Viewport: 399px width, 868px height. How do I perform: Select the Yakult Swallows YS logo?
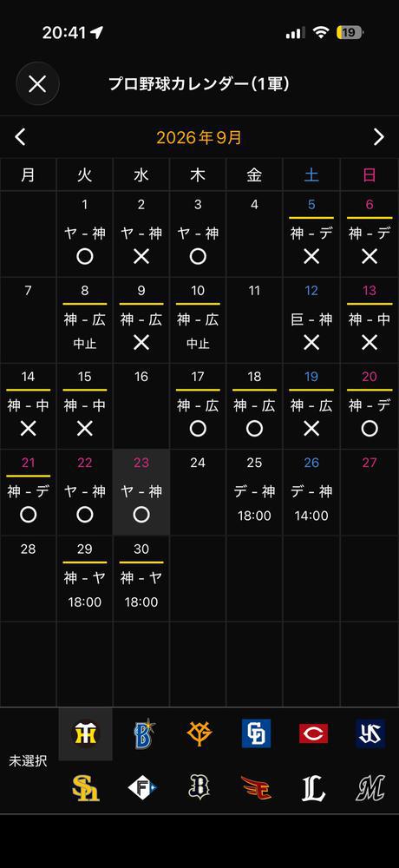(x=370, y=733)
